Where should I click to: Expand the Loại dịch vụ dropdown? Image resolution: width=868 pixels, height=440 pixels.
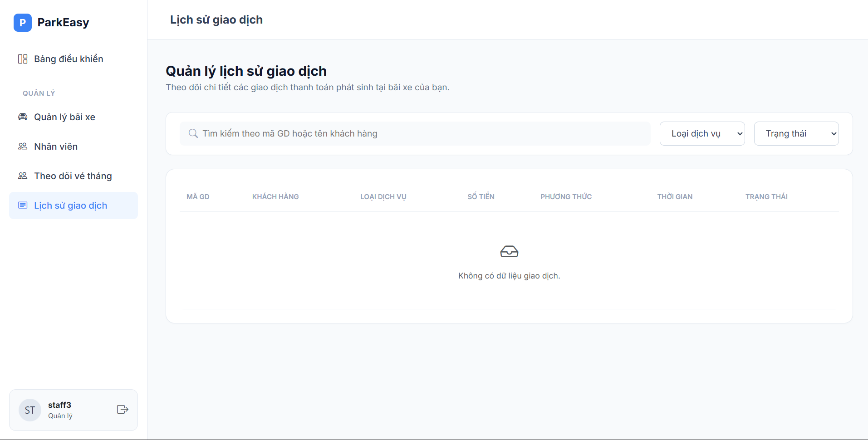click(x=702, y=134)
